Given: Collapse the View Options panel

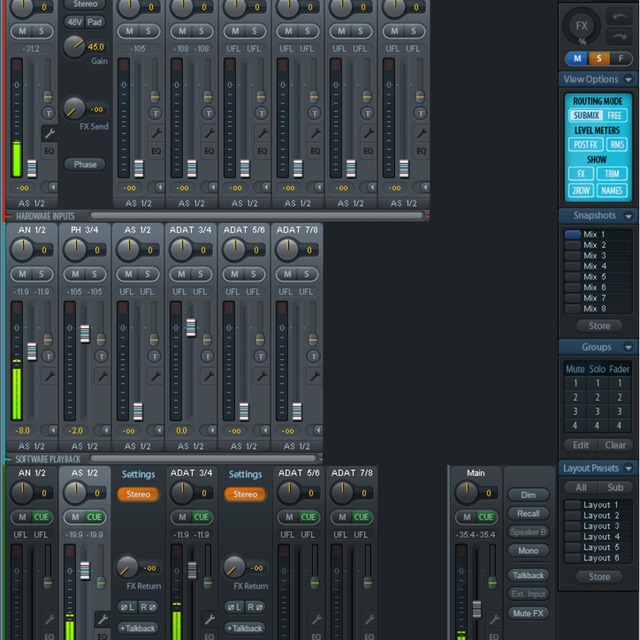Looking at the screenshot, I should click(629, 79).
